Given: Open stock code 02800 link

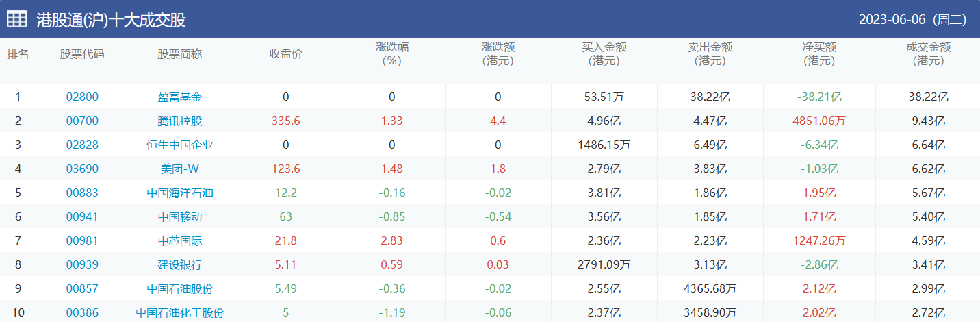Looking at the screenshot, I should pos(82,97).
